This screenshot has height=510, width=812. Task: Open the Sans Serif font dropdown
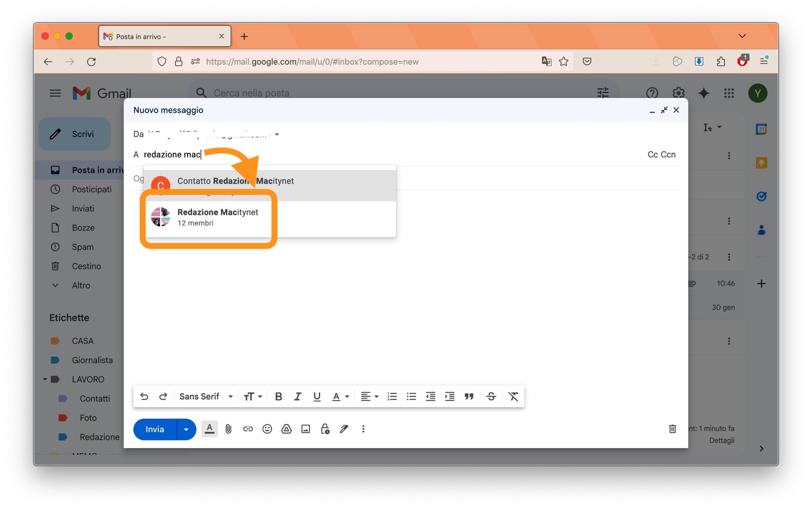206,397
